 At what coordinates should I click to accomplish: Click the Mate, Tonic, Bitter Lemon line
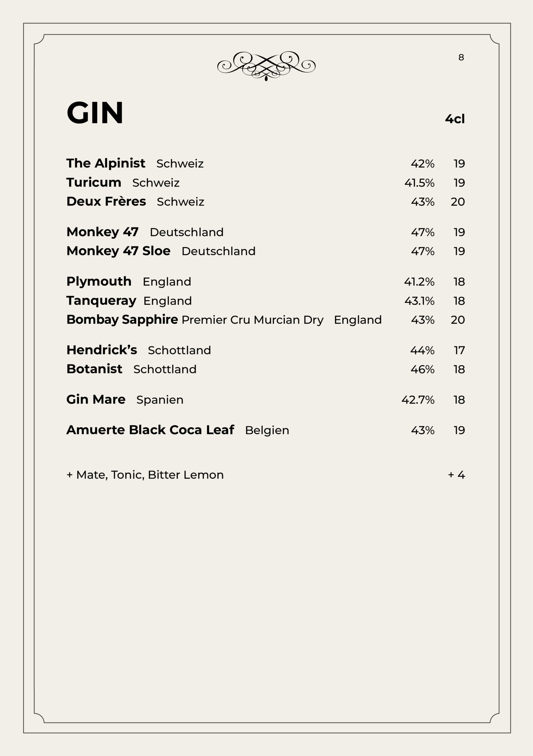145,475
